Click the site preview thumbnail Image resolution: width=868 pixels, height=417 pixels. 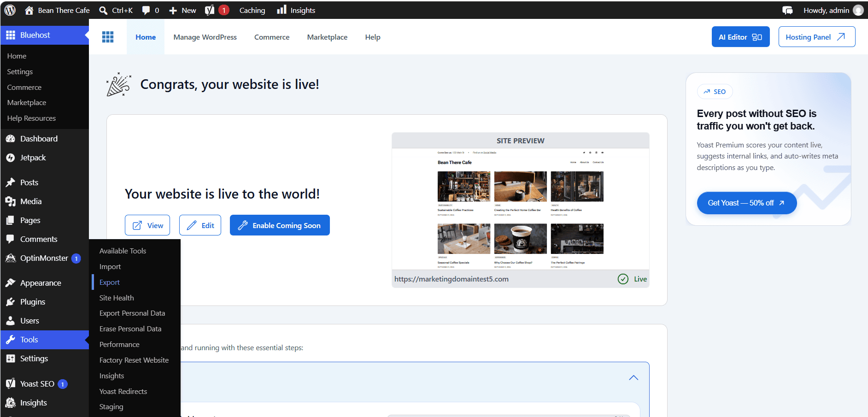(521, 209)
